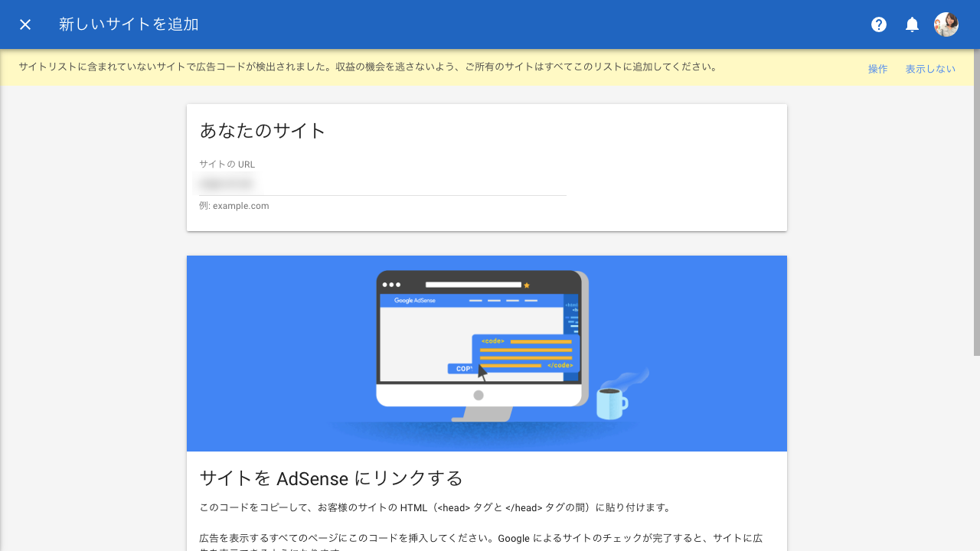The height and width of the screenshot is (551, 980).
Task: Click the AdSense computer illustration
Action: [487, 354]
